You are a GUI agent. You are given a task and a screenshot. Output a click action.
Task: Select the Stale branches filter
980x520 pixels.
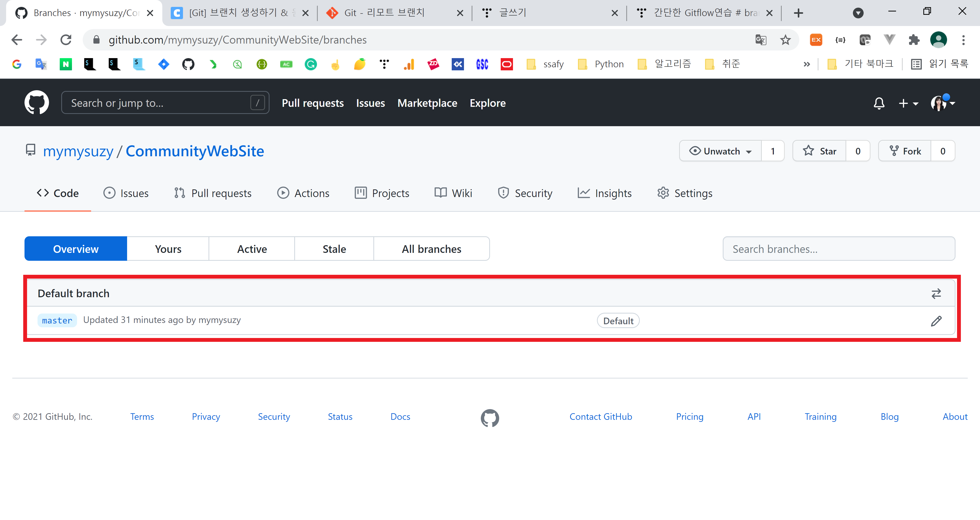[334, 249]
